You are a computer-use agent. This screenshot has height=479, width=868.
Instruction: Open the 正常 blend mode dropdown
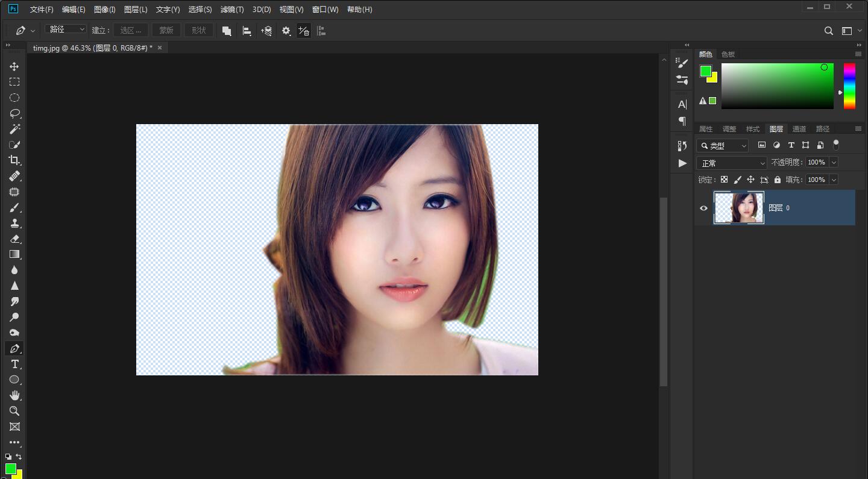[731, 163]
